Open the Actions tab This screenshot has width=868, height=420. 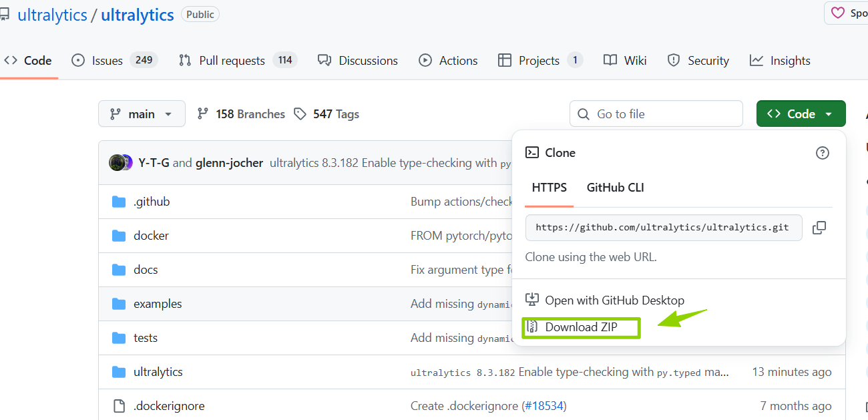tap(448, 61)
